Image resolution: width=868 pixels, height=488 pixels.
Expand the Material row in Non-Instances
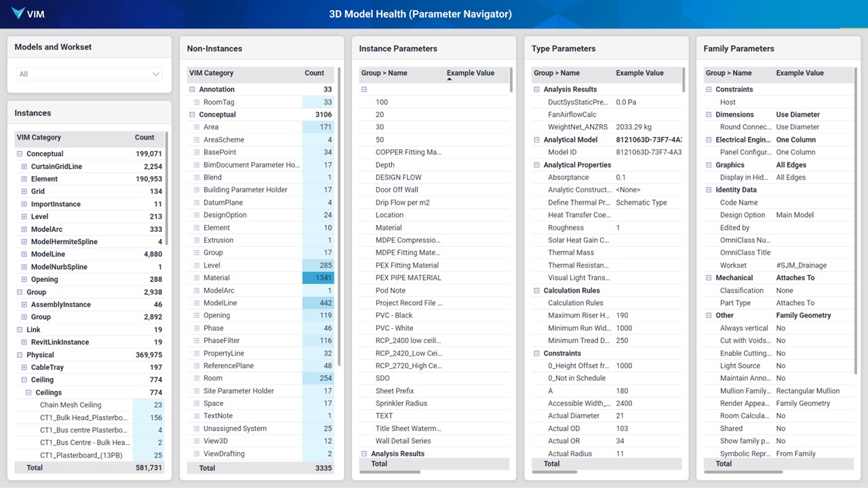point(197,278)
